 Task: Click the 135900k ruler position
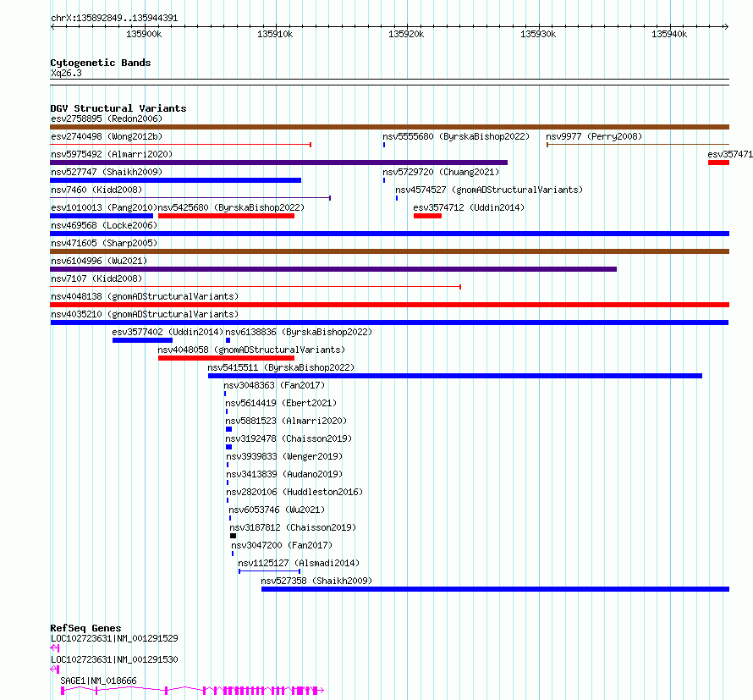point(144,34)
